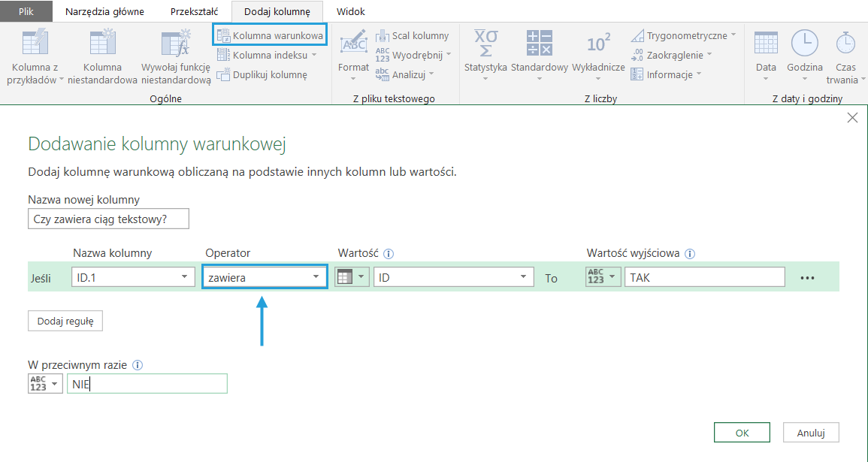Open the Standardowy math operations icon
The height and width of the screenshot is (462, 868).
[x=539, y=44]
